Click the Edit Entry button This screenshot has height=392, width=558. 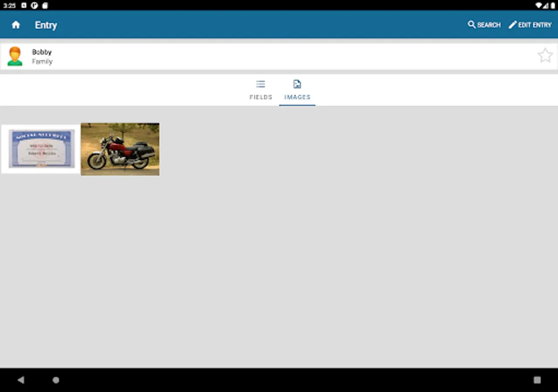[x=530, y=25]
